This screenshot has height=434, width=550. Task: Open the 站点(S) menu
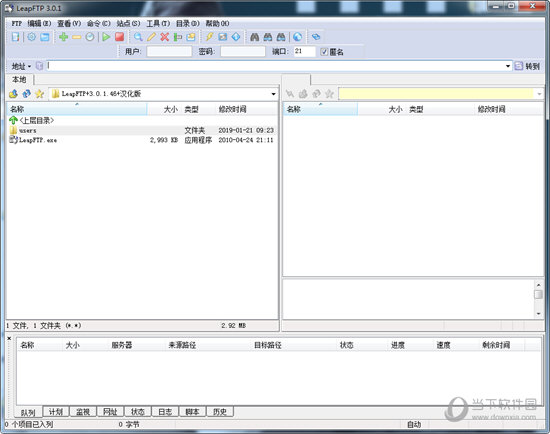128,23
